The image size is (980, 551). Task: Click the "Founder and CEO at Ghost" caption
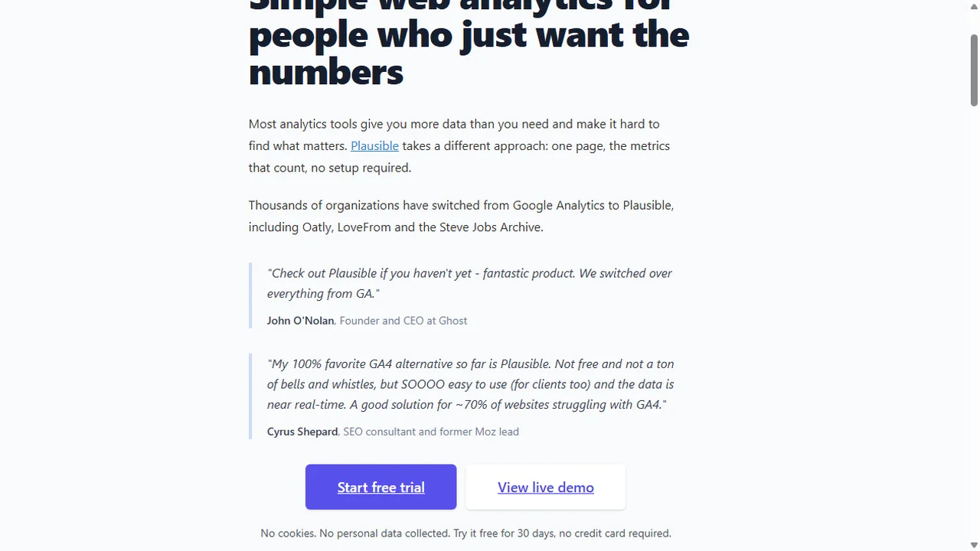coord(403,321)
